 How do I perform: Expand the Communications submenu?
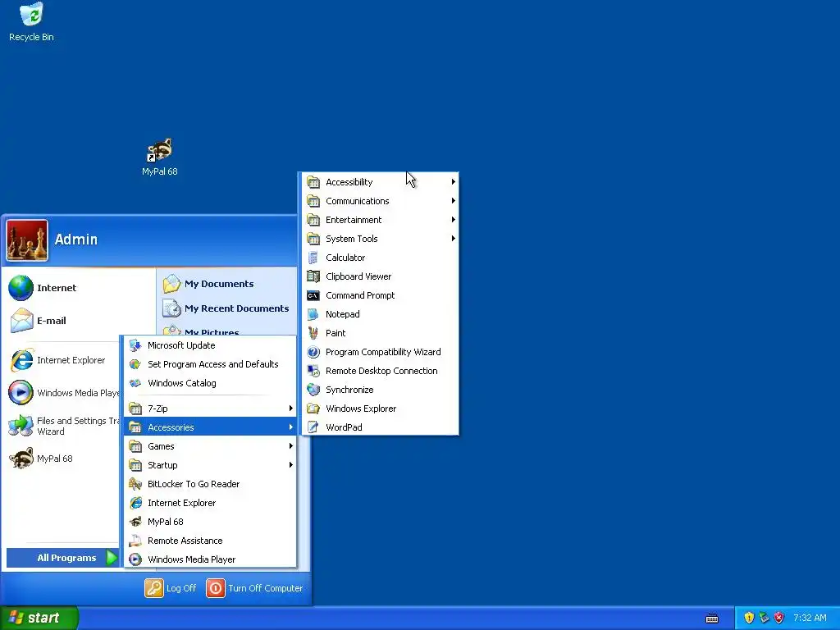(381, 201)
